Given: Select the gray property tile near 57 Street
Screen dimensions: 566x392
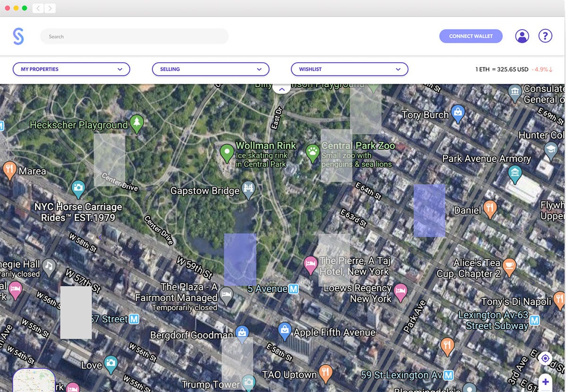Looking at the screenshot, I should click(76, 312).
